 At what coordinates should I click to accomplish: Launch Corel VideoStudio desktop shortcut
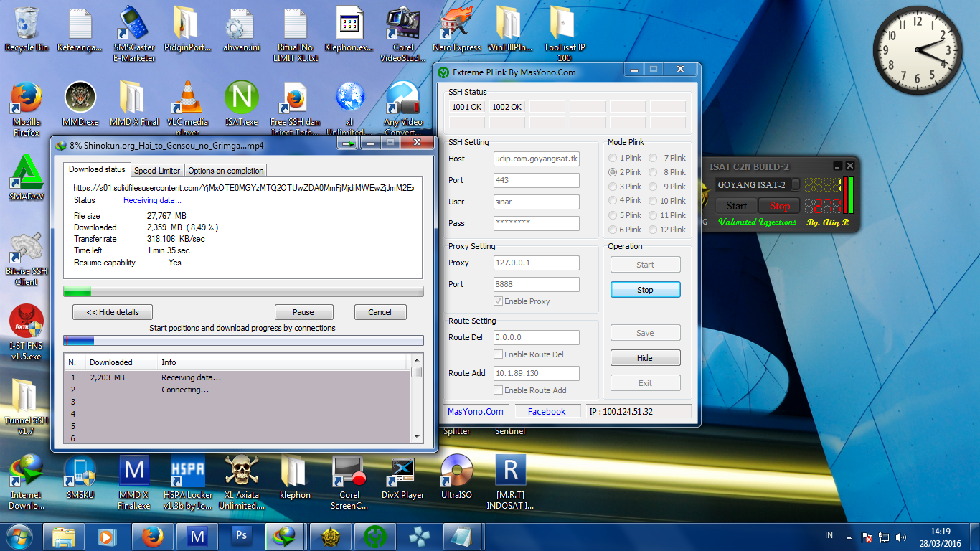(x=404, y=34)
